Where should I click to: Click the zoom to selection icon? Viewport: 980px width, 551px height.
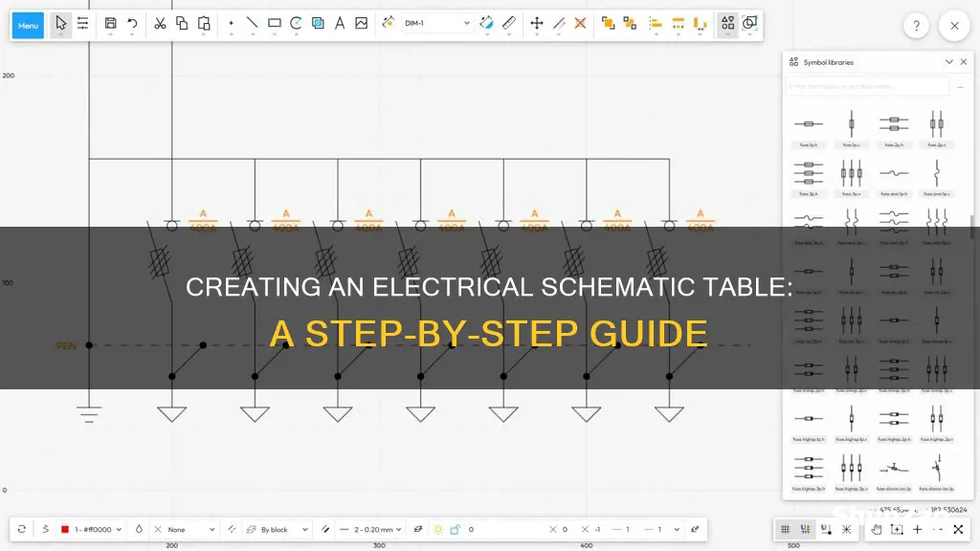pos(897,529)
